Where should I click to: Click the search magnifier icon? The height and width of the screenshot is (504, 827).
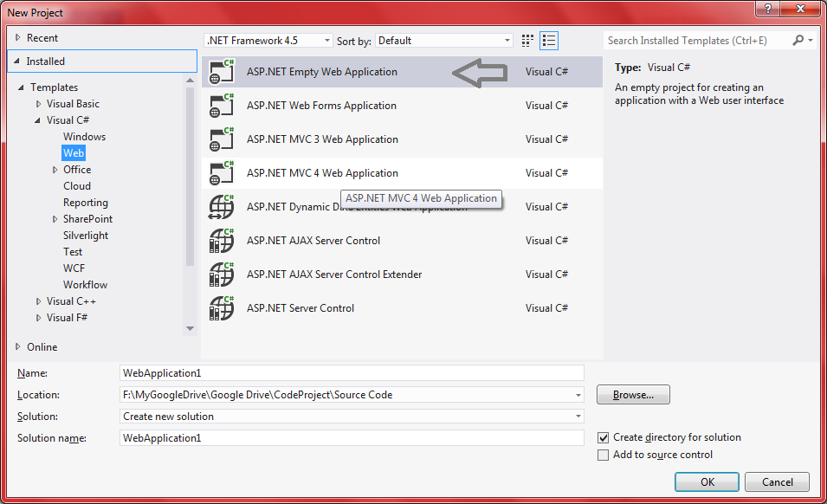(798, 40)
